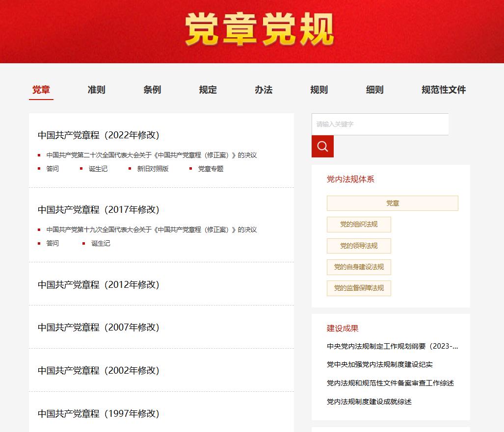
Task: Click the 党的领导法规 button
Action: [359, 246]
